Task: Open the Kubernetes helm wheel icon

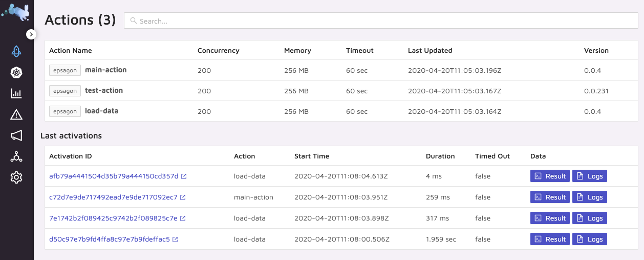Action: (16, 72)
